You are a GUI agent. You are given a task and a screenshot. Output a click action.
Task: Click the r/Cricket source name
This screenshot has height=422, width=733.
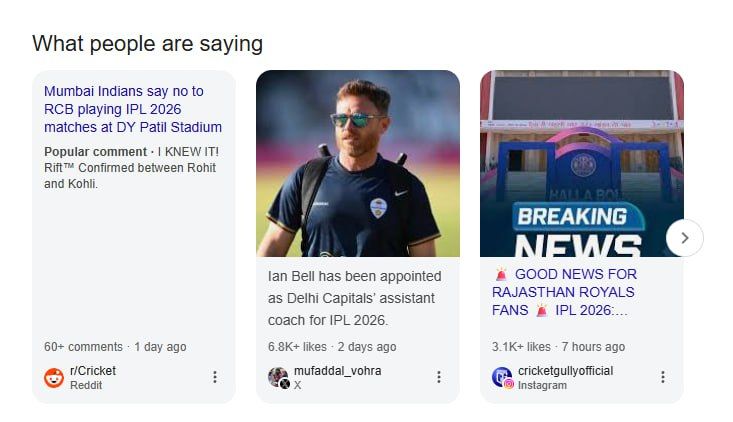[93, 371]
